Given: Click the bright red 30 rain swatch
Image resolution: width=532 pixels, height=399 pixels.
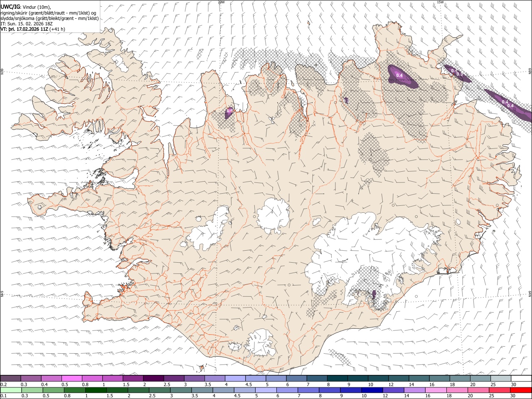Looking at the screenshot, I should [x=521, y=390].
